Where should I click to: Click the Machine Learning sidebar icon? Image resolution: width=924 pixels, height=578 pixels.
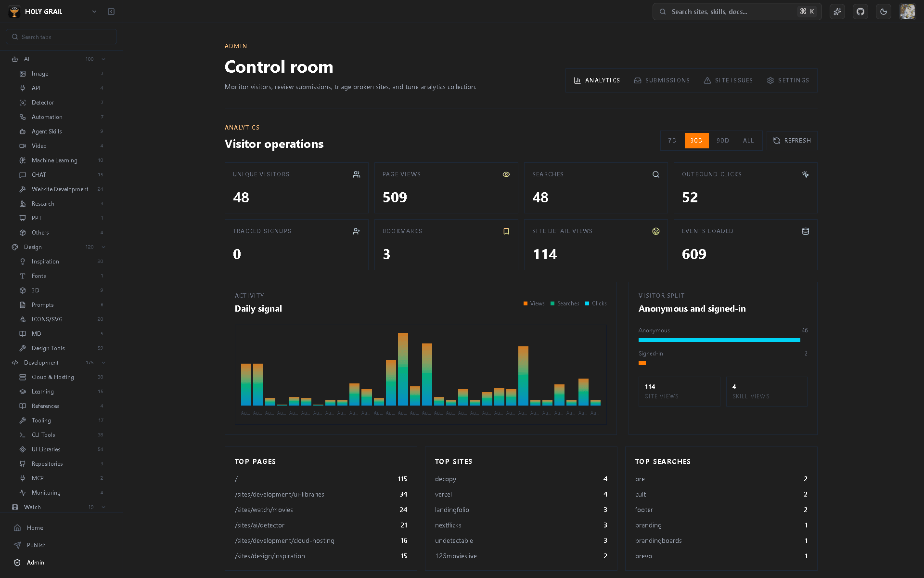(x=23, y=160)
